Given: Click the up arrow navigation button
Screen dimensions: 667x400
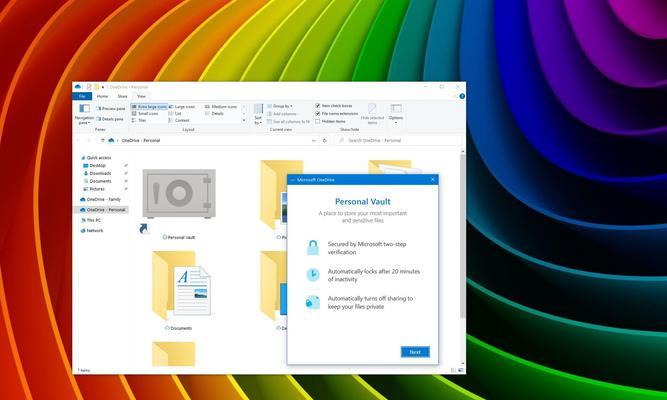Looking at the screenshot, I should click(x=103, y=140).
